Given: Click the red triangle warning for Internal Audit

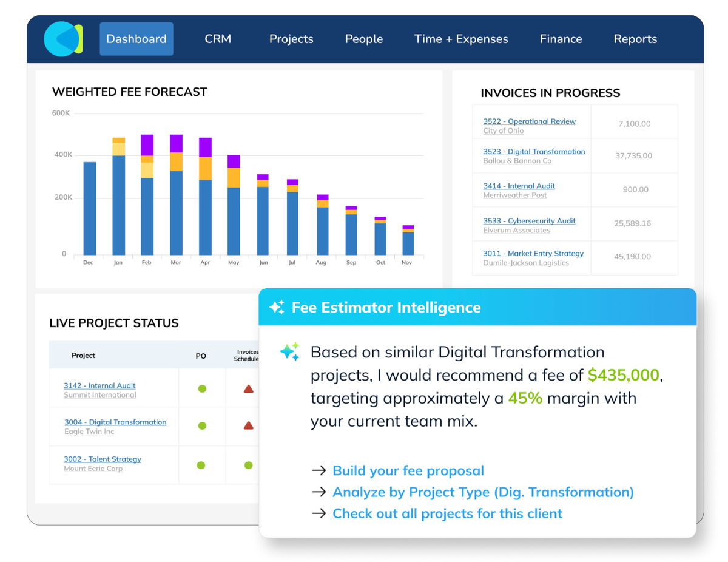Looking at the screenshot, I should click(248, 388).
